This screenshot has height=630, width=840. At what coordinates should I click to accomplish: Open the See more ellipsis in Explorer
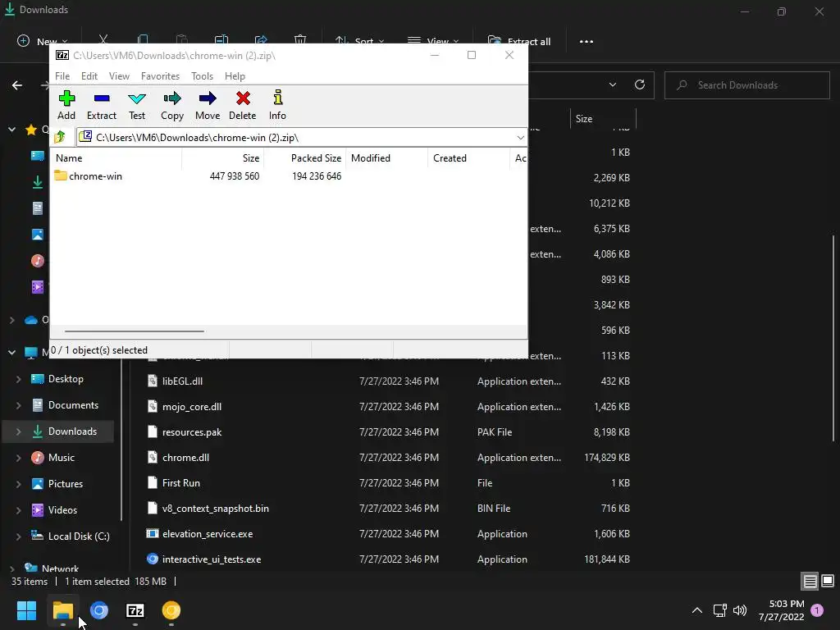pos(586,41)
